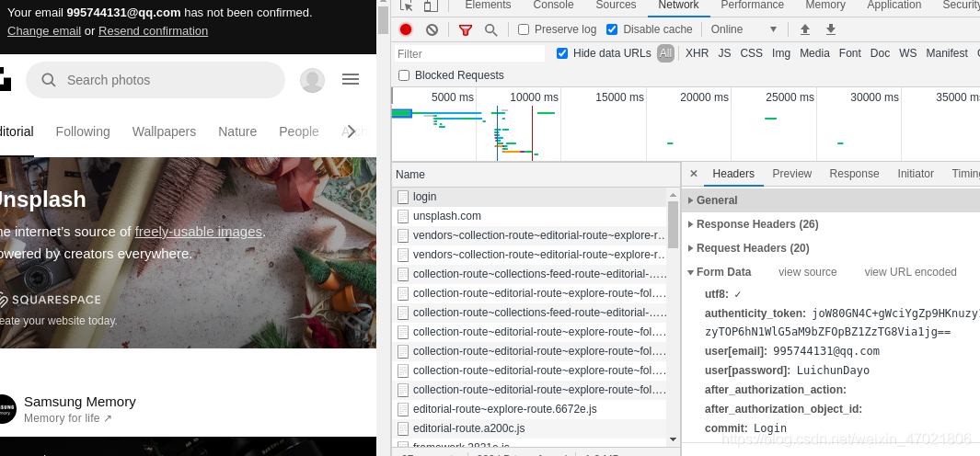Viewport: 980px width, 456px height.
Task: Open the Unsplash hamburger menu
Action: point(351,79)
